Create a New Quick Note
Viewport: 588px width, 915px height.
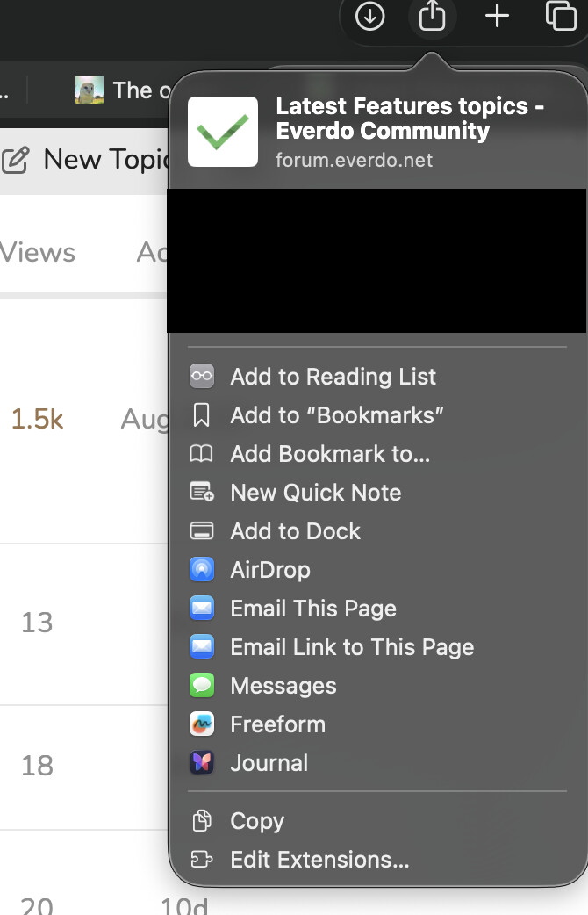[x=315, y=493]
